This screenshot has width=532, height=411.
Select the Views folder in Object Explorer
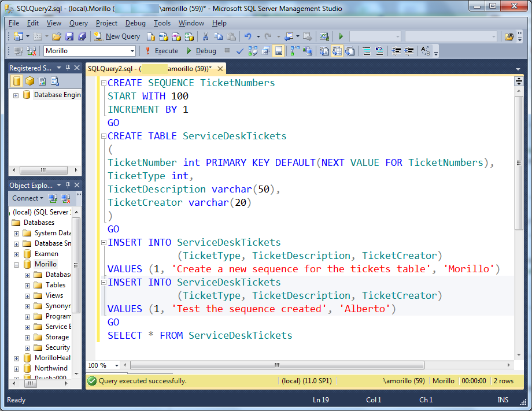pos(54,296)
